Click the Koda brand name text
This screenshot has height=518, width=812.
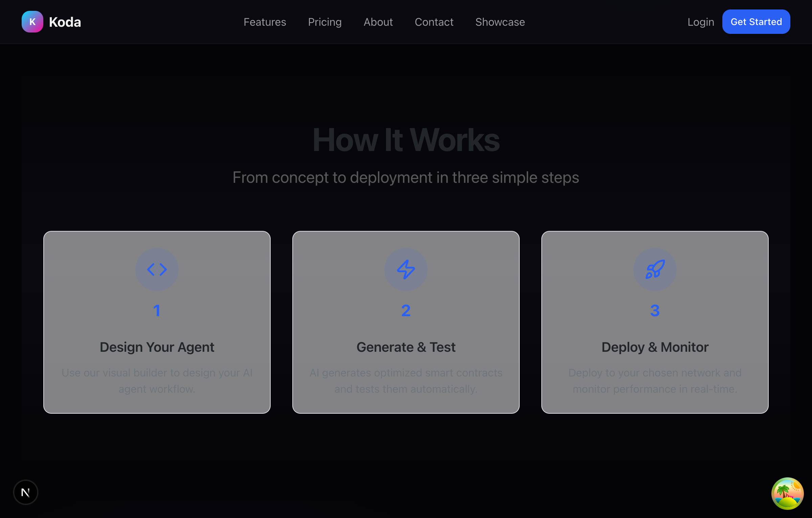click(65, 22)
